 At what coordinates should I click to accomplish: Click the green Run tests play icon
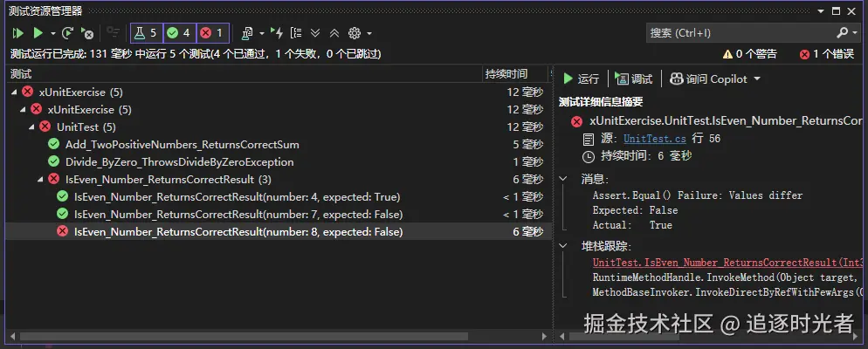38,33
